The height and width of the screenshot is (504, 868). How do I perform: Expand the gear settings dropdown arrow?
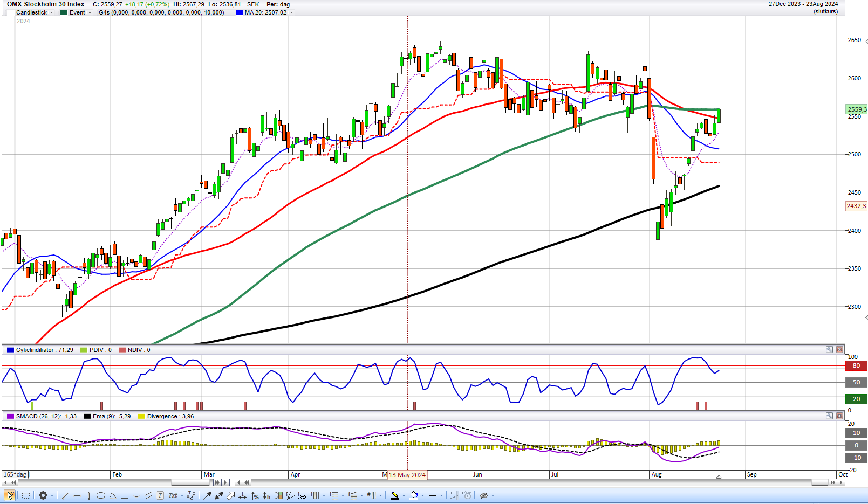(52, 496)
